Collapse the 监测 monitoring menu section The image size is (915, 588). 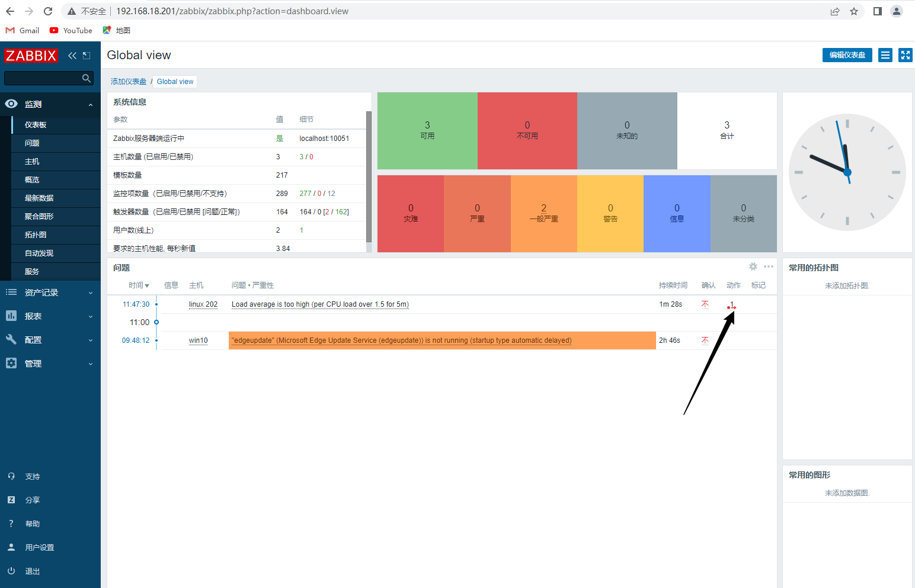pyautogui.click(x=91, y=105)
